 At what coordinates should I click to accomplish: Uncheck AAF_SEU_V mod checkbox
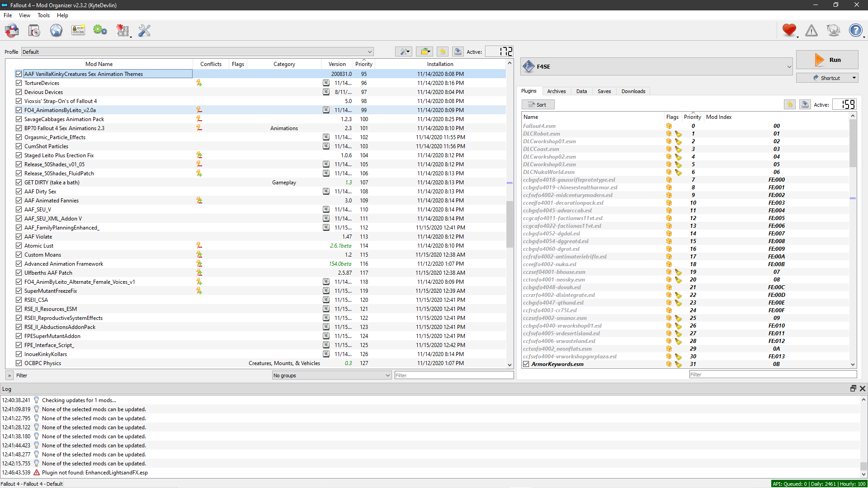[x=19, y=210]
